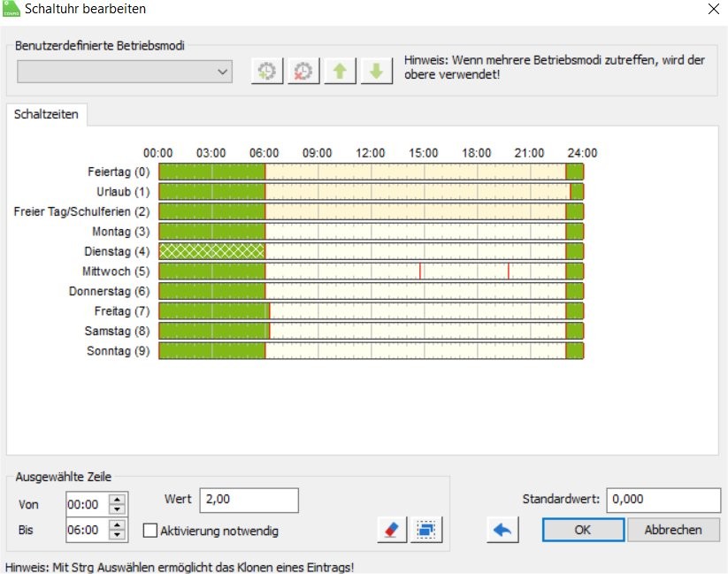Select Samstag (8) morning green segment
The height and width of the screenshot is (574, 728).
[214, 331]
